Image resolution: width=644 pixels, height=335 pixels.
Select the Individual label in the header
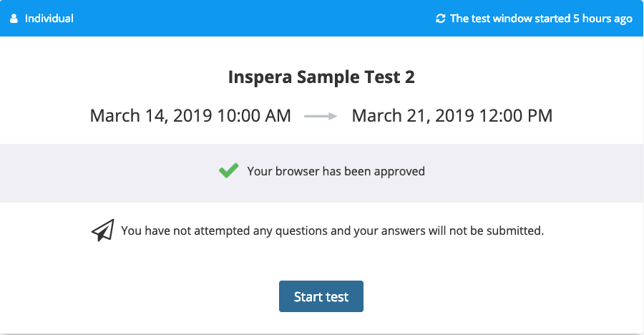click(x=49, y=19)
